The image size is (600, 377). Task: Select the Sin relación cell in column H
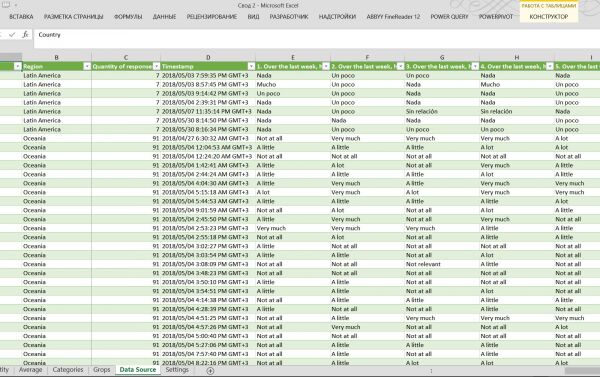517,112
